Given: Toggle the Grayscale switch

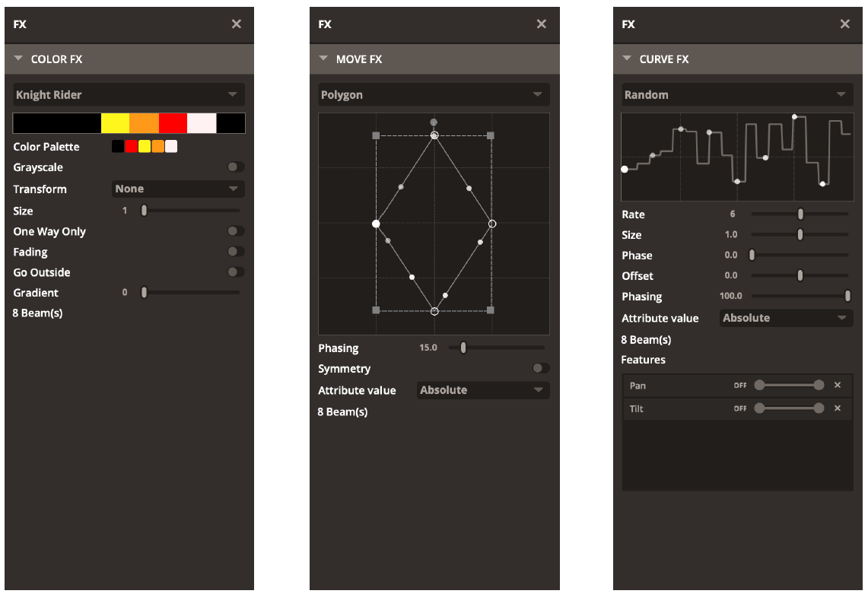Looking at the screenshot, I should pos(236,167).
